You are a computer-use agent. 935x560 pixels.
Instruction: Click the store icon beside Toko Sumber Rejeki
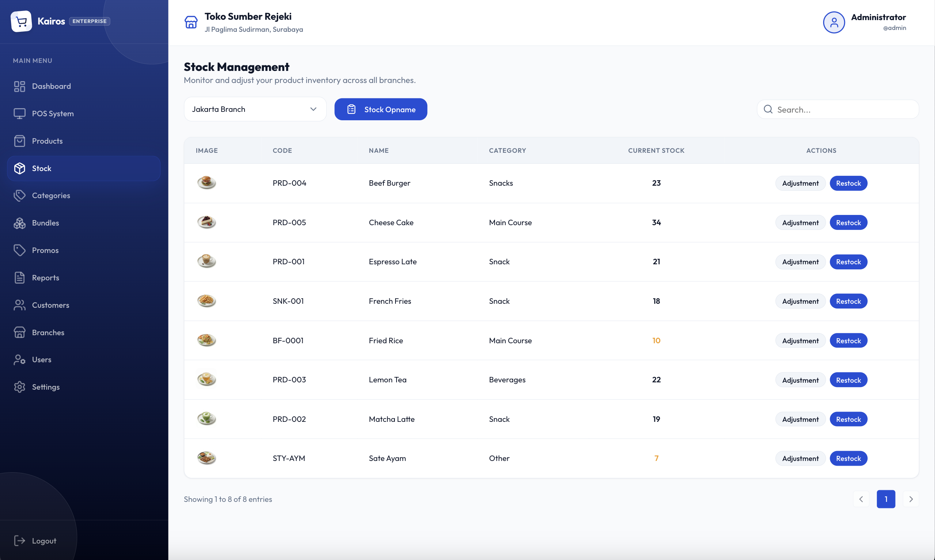coord(191,22)
